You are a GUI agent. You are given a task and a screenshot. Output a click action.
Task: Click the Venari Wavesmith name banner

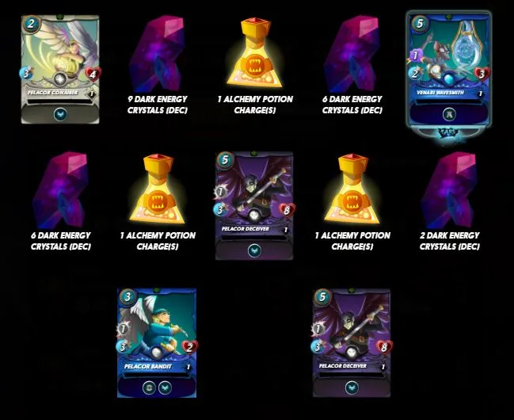[440, 93]
